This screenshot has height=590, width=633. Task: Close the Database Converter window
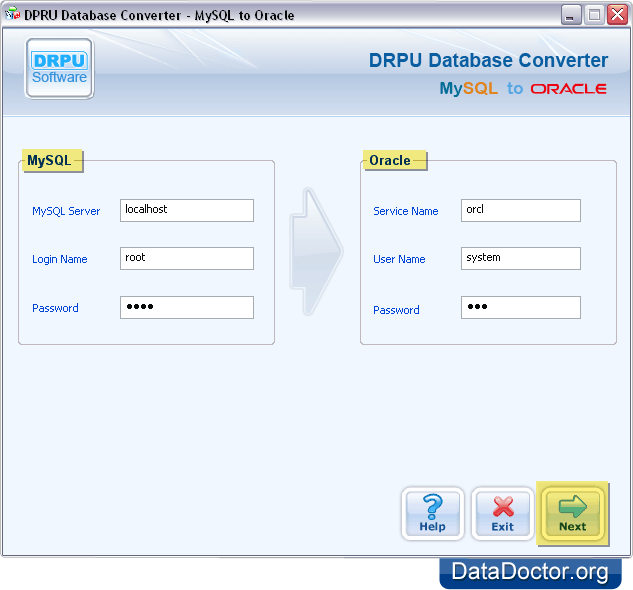click(x=618, y=15)
